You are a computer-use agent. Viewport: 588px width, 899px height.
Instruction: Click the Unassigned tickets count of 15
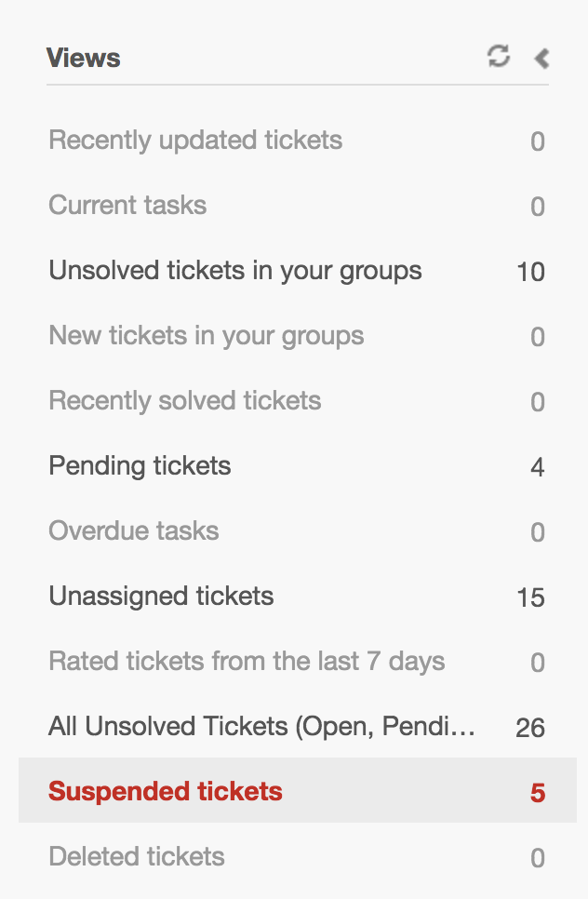(532, 597)
